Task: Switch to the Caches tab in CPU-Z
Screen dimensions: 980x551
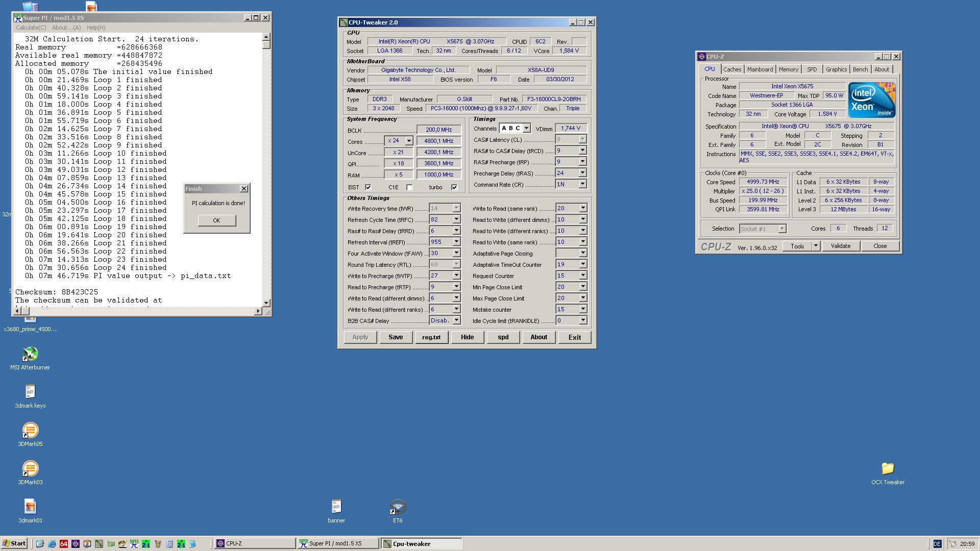Action: point(732,69)
